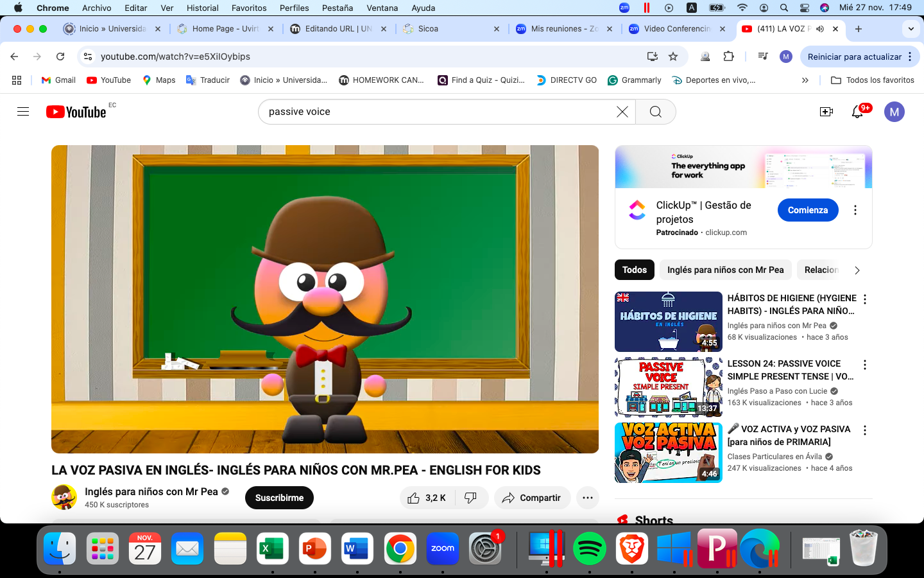Open the VOZ ACTIVA VOZ PASIVA thumbnail
This screenshot has width=924, height=578.
click(669, 453)
